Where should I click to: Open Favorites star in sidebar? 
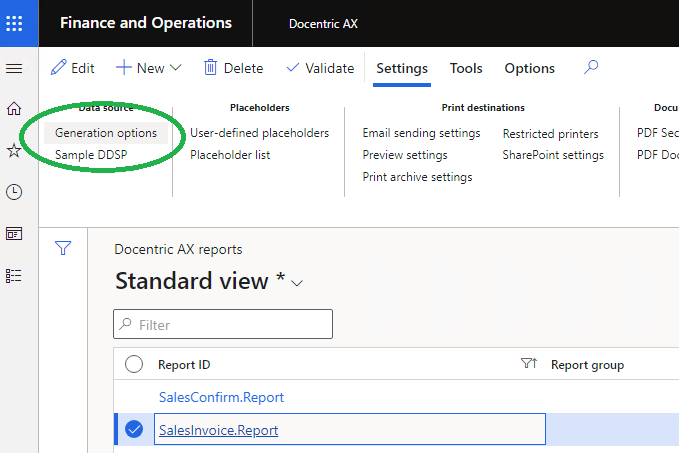14,150
